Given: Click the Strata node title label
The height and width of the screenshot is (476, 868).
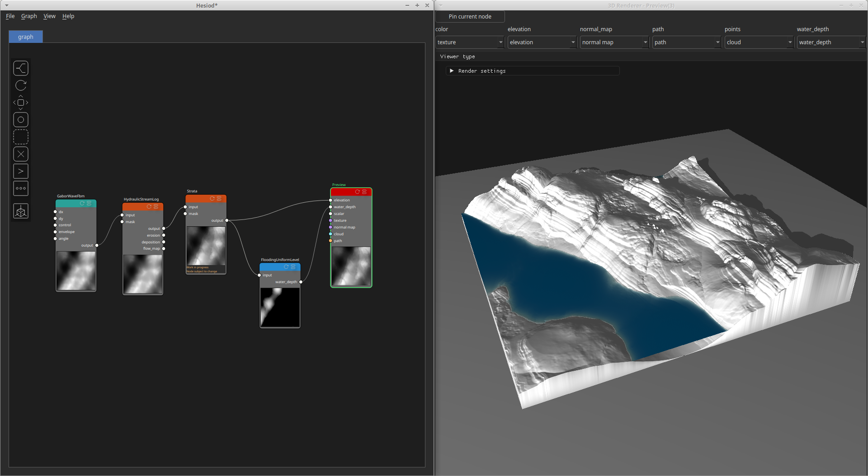Looking at the screenshot, I should tap(192, 191).
